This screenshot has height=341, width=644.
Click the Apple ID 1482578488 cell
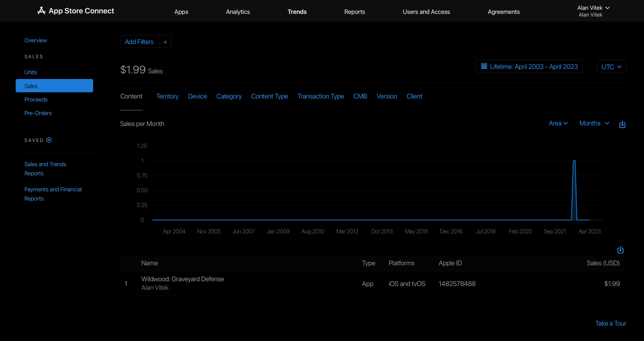click(457, 284)
